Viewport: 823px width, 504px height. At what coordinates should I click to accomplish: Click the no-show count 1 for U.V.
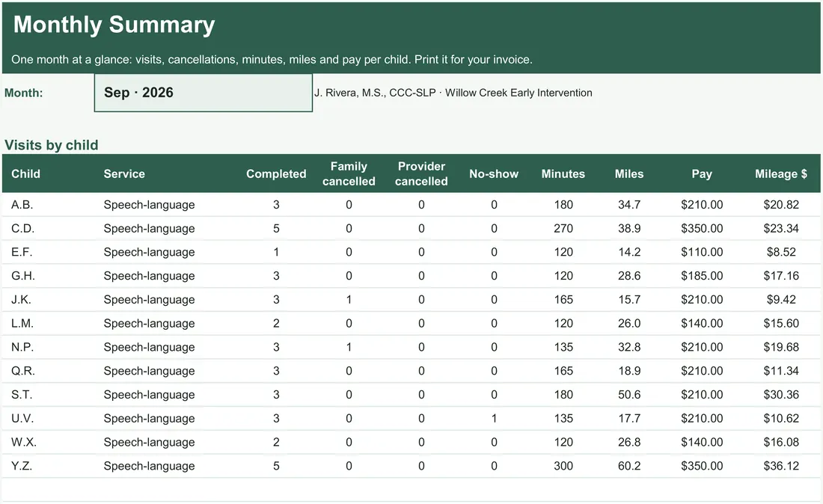(494, 419)
